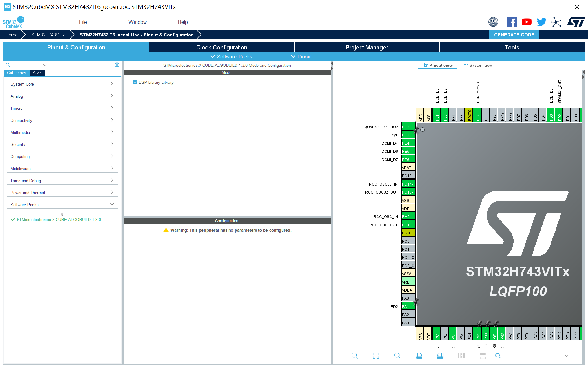Select pin PC13 on the chip
The width and height of the screenshot is (588, 368).
coord(408,176)
